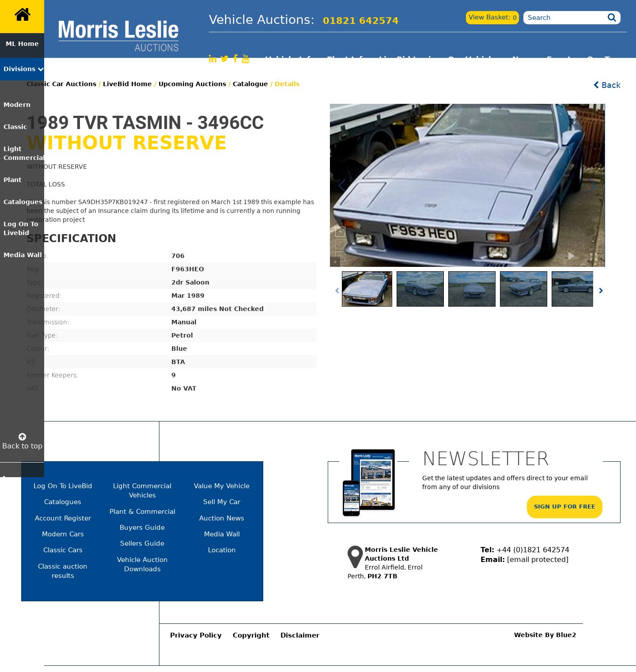
Task: Open Upcoming Auctions breadcrumb
Action: point(192,84)
